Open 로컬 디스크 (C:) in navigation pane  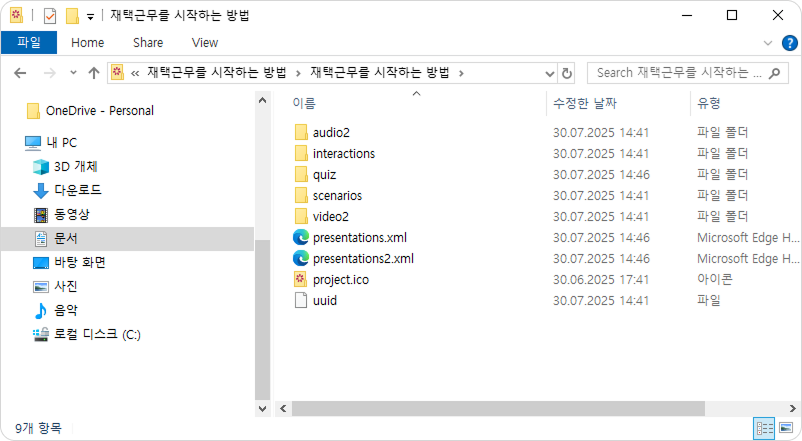[97, 335]
